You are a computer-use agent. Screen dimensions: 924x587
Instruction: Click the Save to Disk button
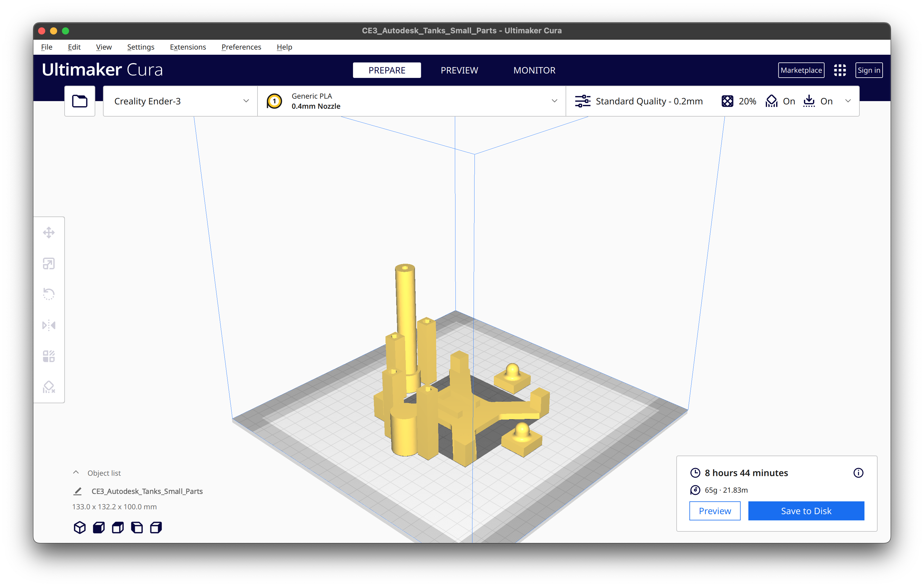click(x=806, y=511)
